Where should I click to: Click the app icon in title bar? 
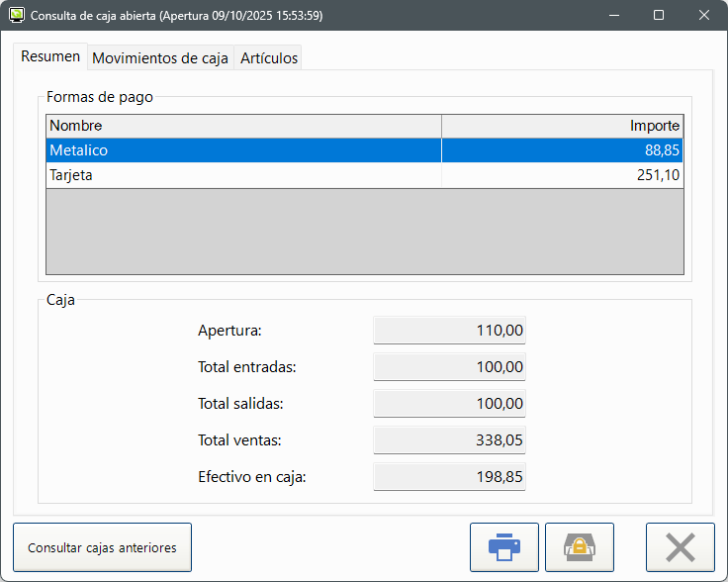17,16
